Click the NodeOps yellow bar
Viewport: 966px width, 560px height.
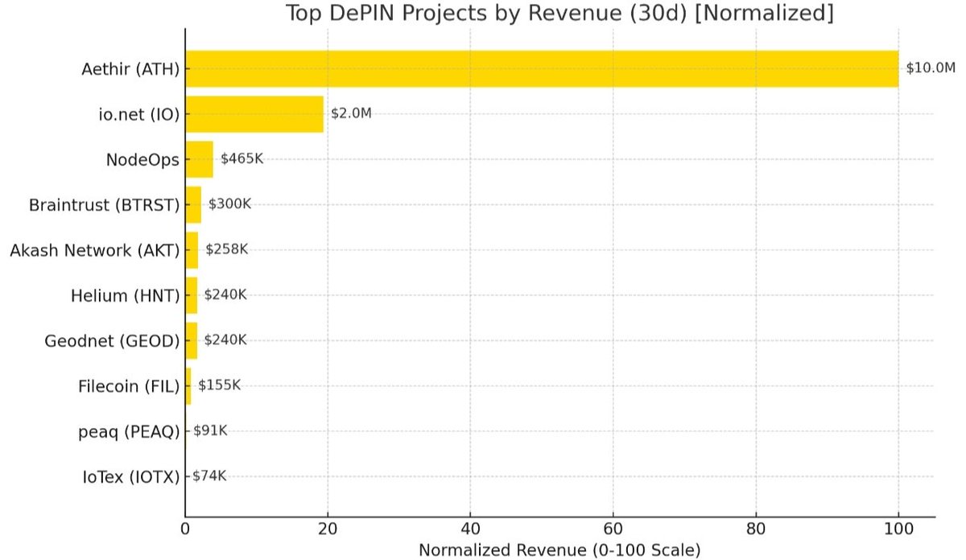point(200,159)
